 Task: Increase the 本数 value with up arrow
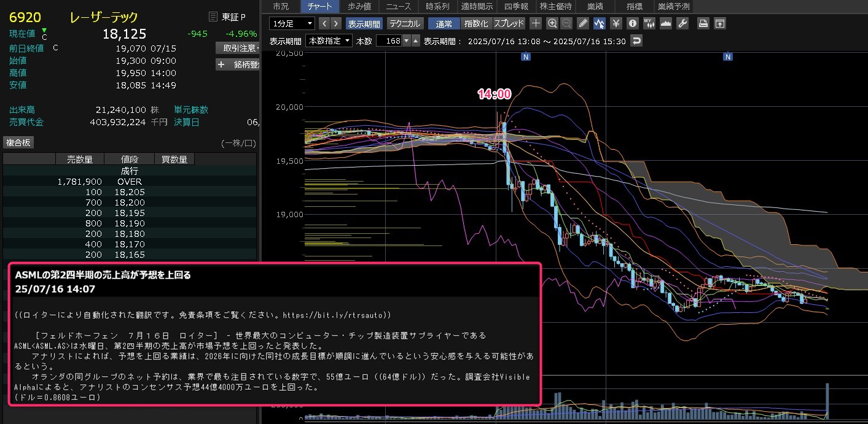point(416,40)
